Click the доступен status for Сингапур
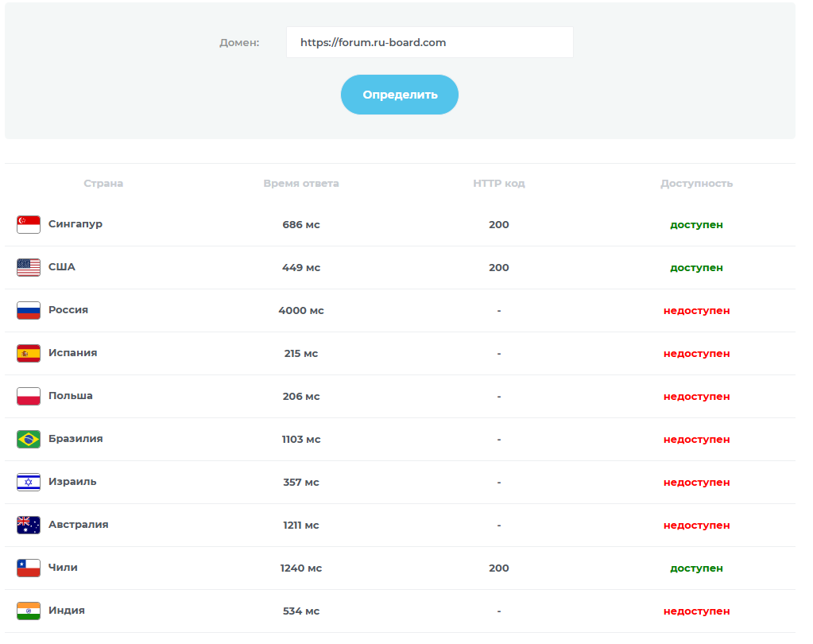Viewport: 813px width, 644px height. point(696,225)
